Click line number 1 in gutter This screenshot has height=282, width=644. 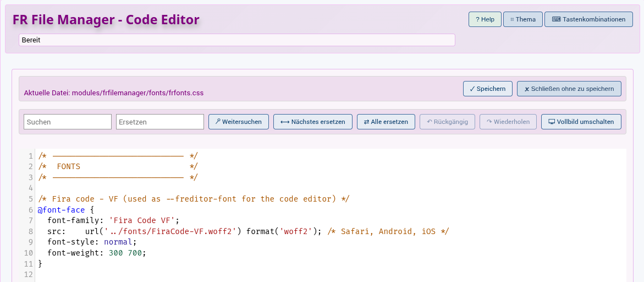(30, 156)
